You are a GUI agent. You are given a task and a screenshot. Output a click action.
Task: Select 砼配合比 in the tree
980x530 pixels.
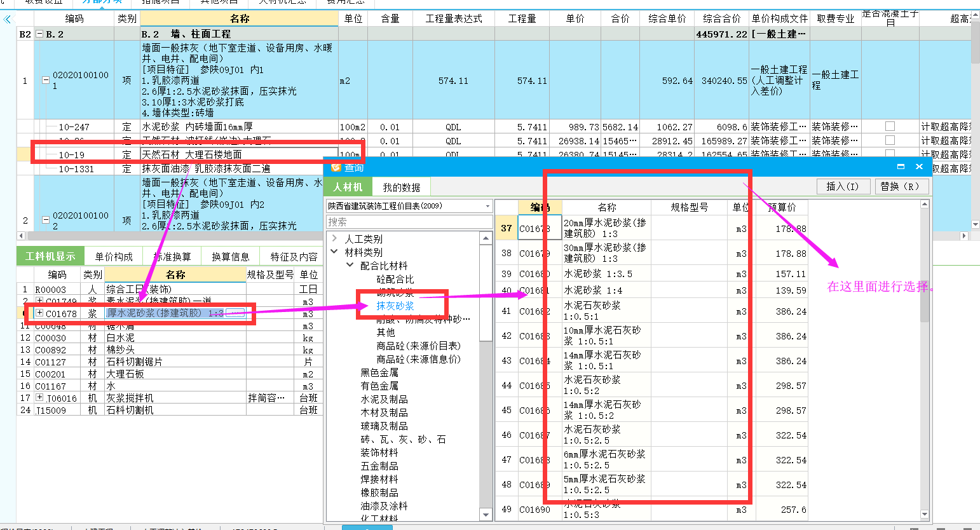coord(395,279)
